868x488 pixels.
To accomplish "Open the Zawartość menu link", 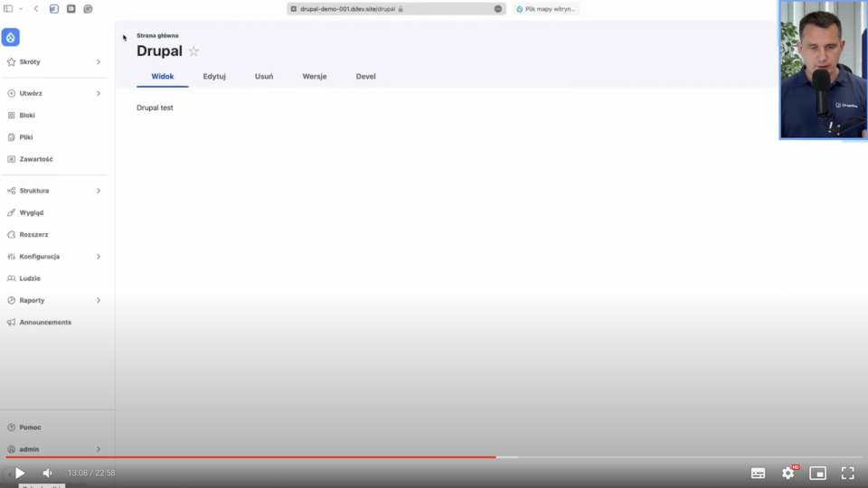I will pyautogui.click(x=36, y=159).
